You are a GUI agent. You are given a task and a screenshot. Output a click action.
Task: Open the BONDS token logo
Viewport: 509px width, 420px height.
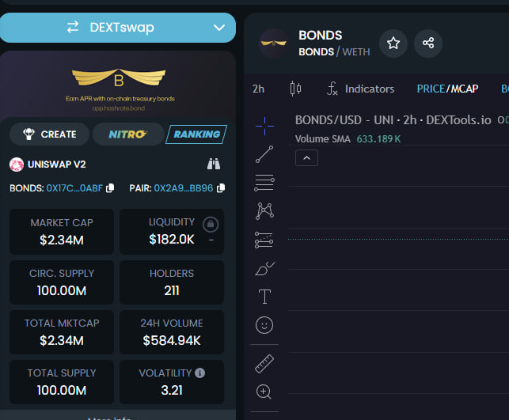coord(274,44)
